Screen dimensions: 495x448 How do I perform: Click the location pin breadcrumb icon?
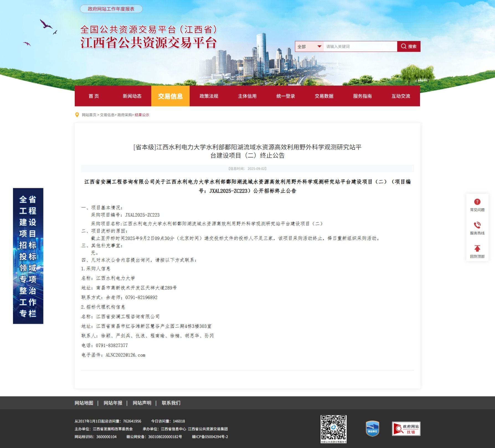77,115
